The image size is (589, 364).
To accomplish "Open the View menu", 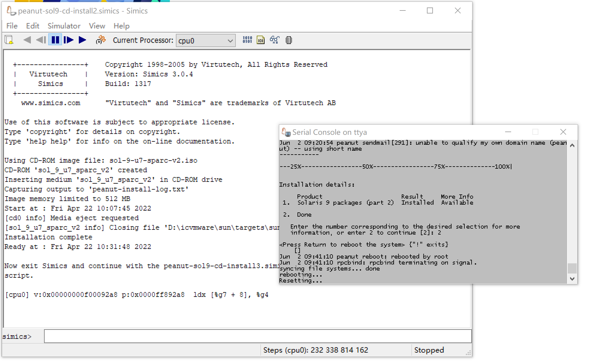I will 97,26.
